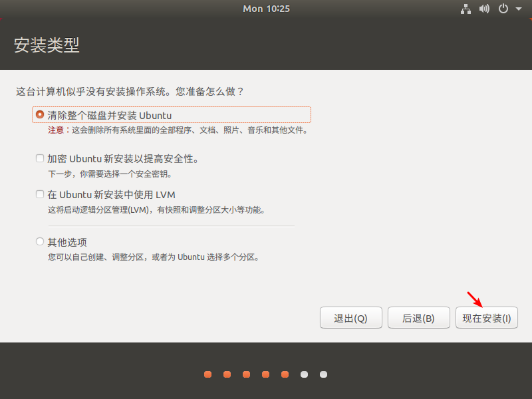The image size is (532, 399).
Task: Go back with the 后退(B) button
Action: click(x=419, y=318)
